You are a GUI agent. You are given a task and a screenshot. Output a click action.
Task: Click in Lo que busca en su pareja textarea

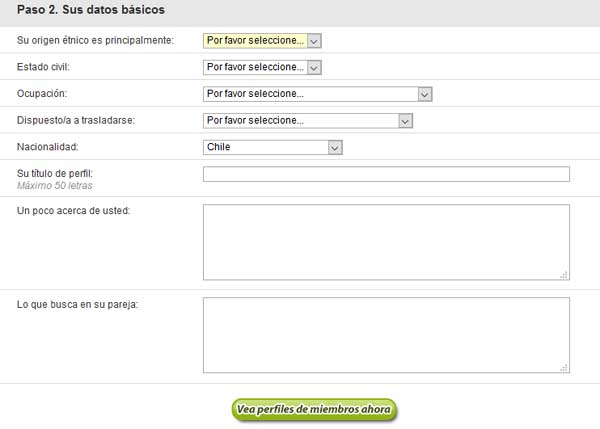(x=386, y=335)
